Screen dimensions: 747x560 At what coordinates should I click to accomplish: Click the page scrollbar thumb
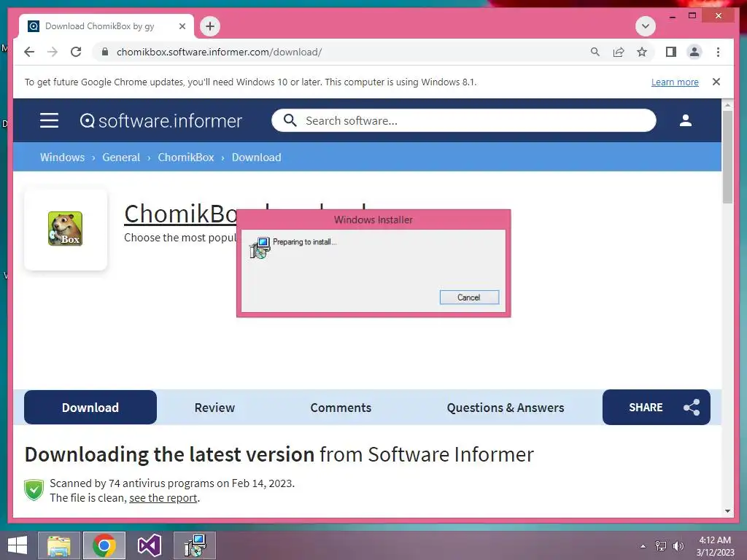(727, 157)
